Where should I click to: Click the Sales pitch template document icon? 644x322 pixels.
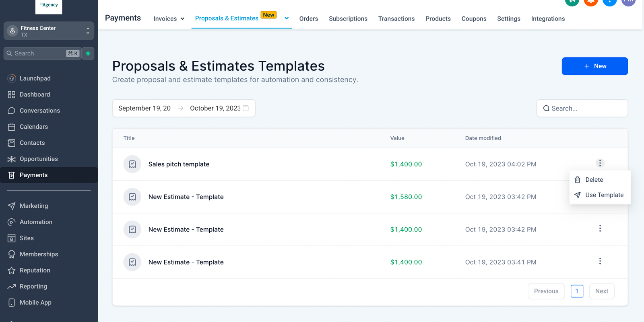pyautogui.click(x=132, y=164)
